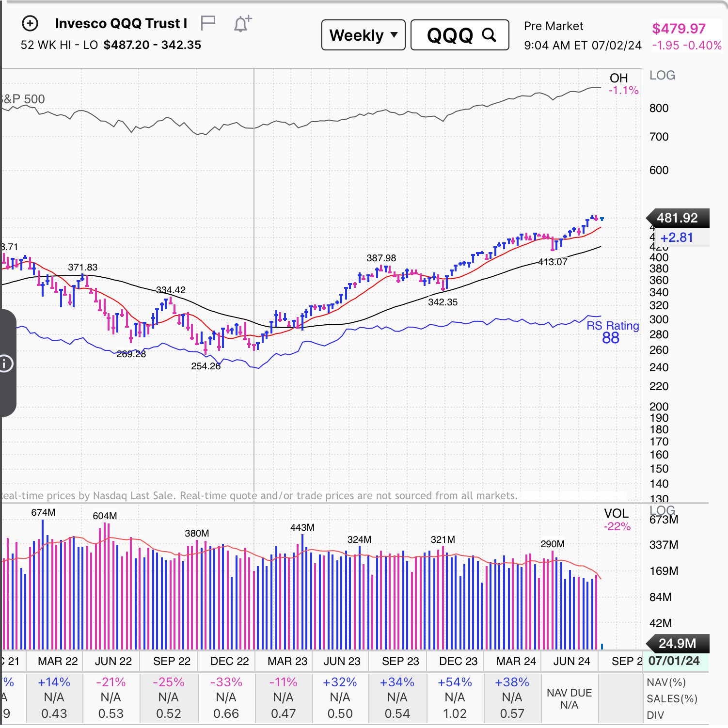This screenshot has height=728, width=728.
Task: Click the SEP 22 quarter label
Action: point(172,661)
